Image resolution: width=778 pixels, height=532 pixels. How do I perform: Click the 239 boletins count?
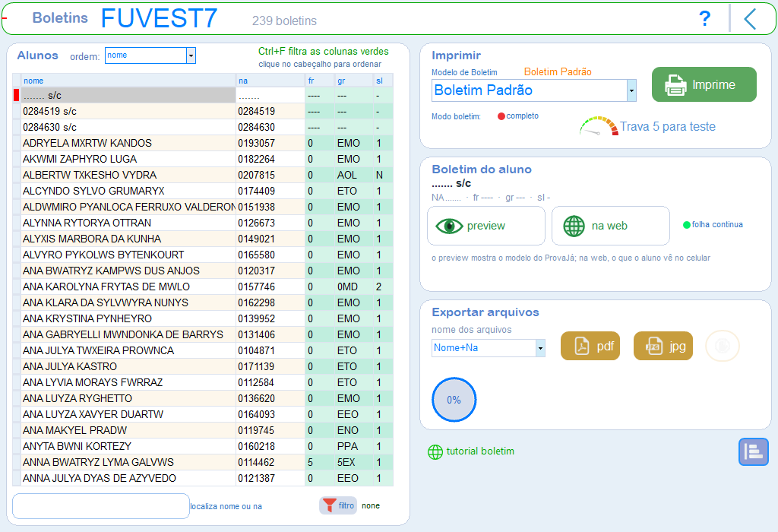point(284,21)
